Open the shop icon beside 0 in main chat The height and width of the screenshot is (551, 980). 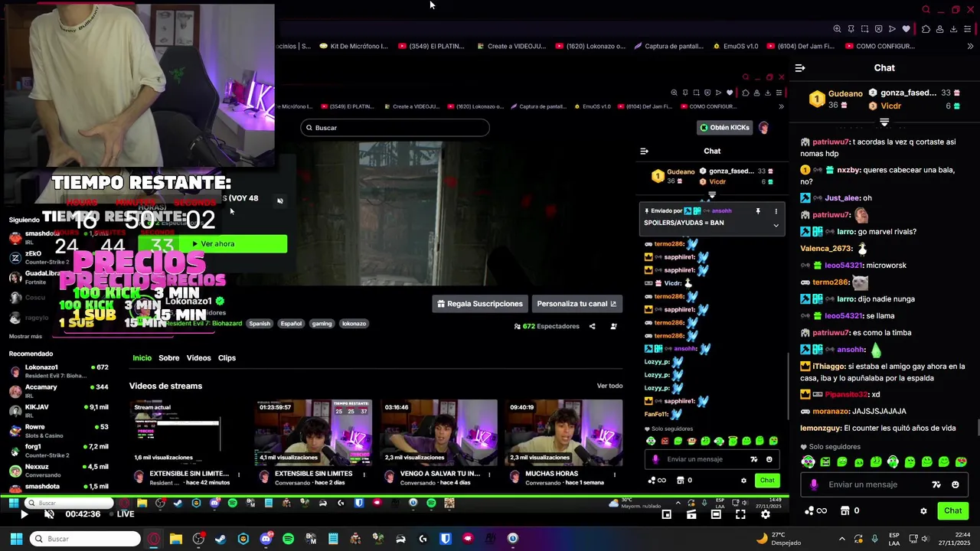tap(845, 510)
